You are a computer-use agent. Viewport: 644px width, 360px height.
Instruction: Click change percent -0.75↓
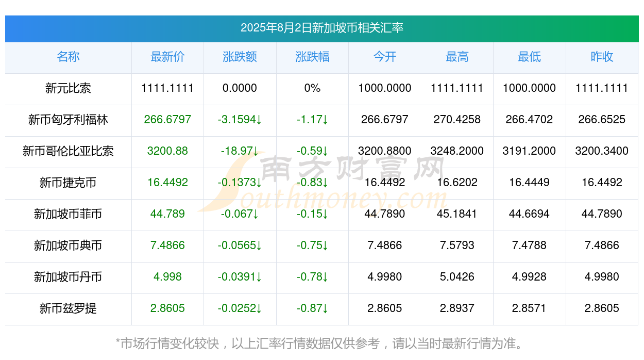pos(312,246)
